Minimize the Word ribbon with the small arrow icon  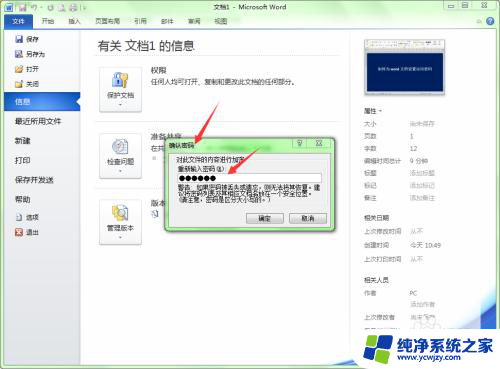(x=479, y=22)
